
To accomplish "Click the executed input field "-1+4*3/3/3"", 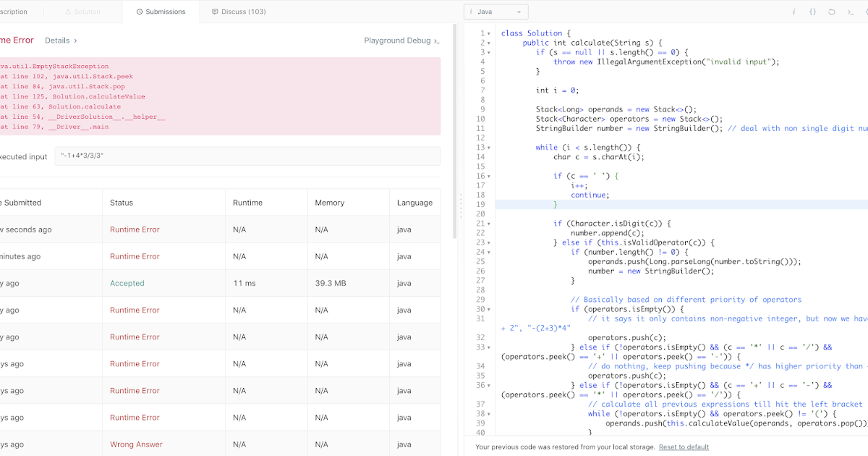I will (x=247, y=156).
